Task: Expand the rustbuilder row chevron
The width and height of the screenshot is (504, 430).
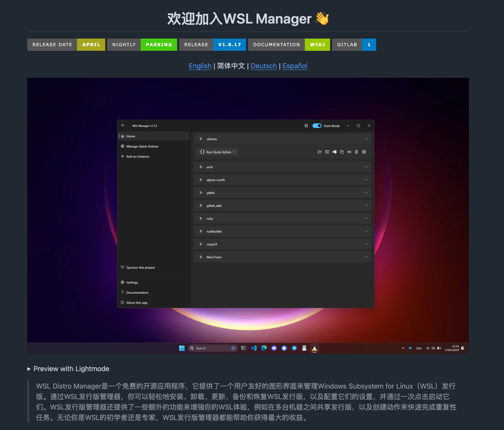Action: click(x=366, y=231)
